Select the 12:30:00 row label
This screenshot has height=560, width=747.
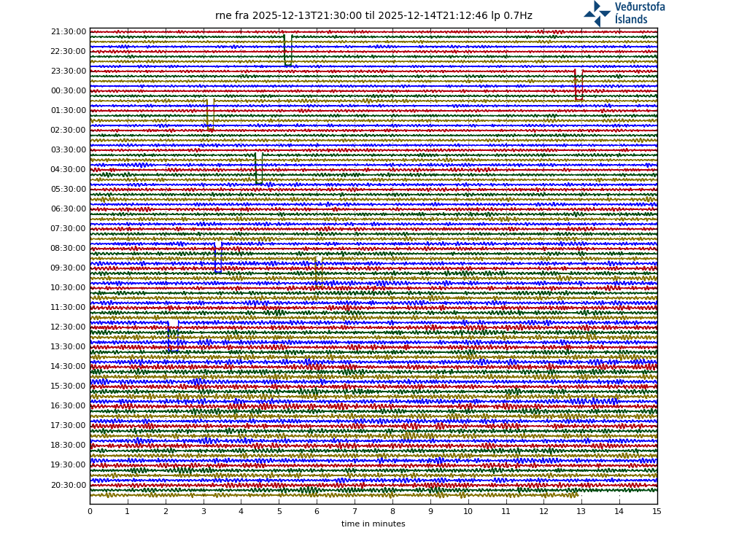(x=68, y=327)
